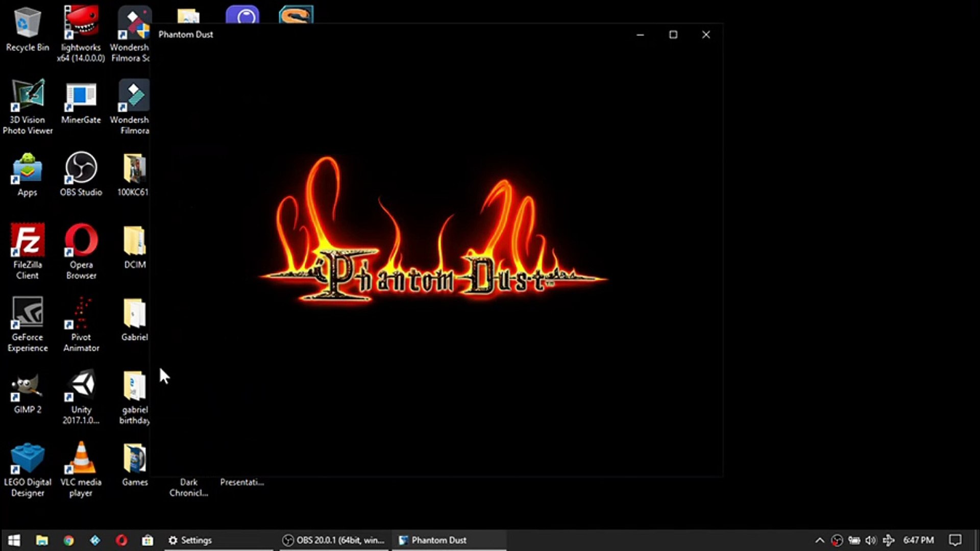Click the Phantom Dust window title text

click(186, 35)
